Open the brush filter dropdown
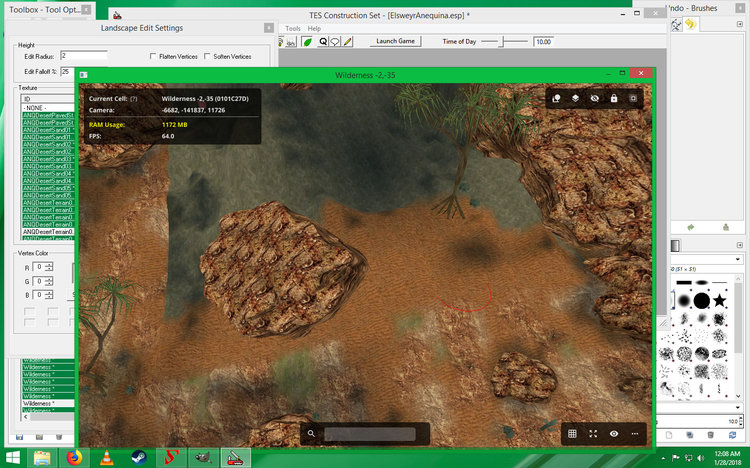Image resolution: width=750 pixels, height=468 pixels. point(738,259)
